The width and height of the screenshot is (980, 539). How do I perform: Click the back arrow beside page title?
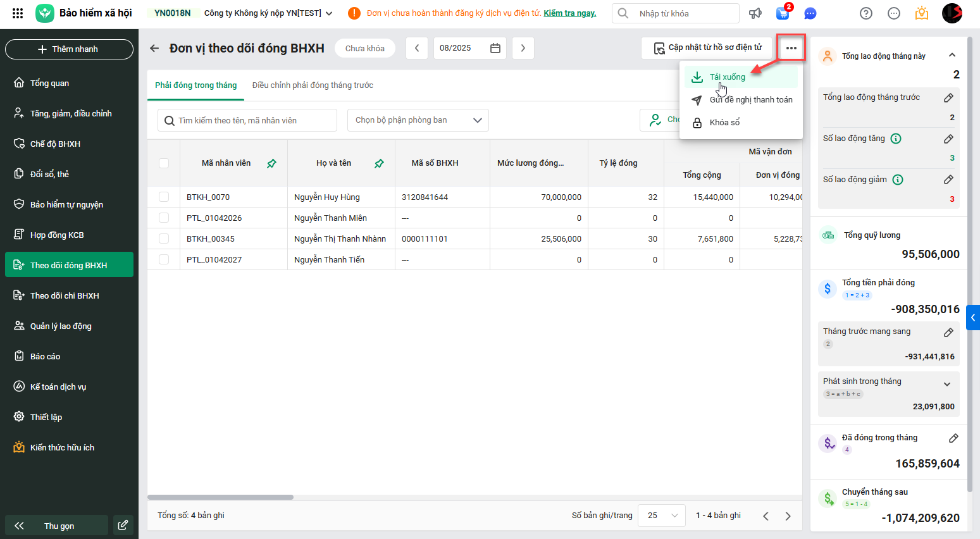pyautogui.click(x=154, y=48)
